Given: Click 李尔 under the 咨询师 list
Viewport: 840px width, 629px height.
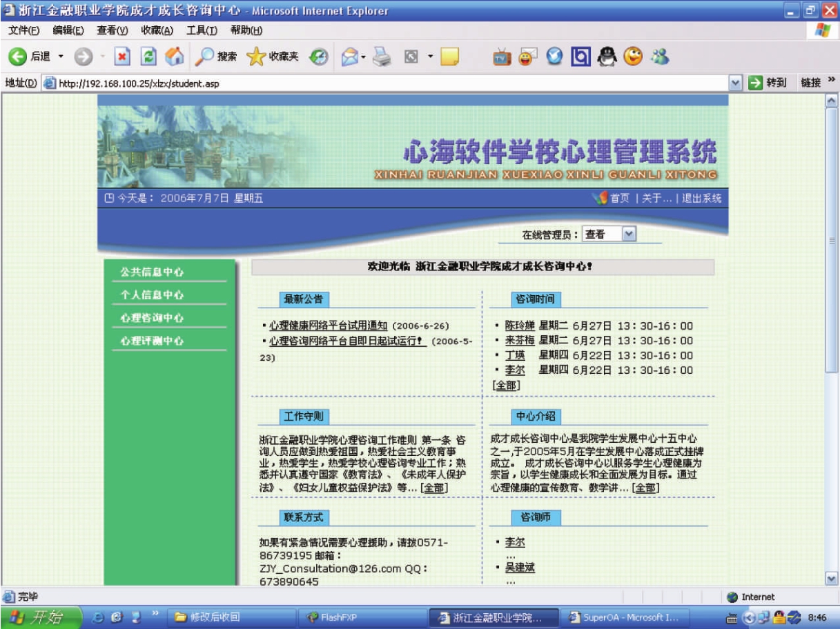Looking at the screenshot, I should click(x=515, y=543).
